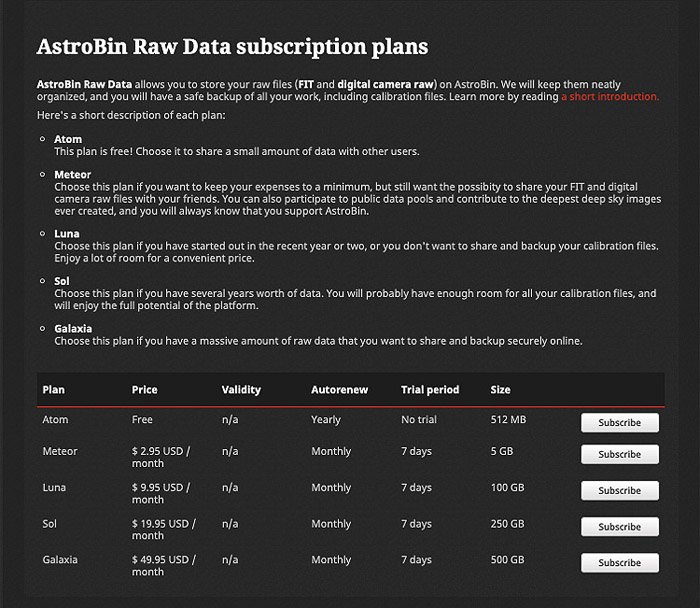Select the Validity column header
The width and height of the screenshot is (700, 608).
pos(241,389)
